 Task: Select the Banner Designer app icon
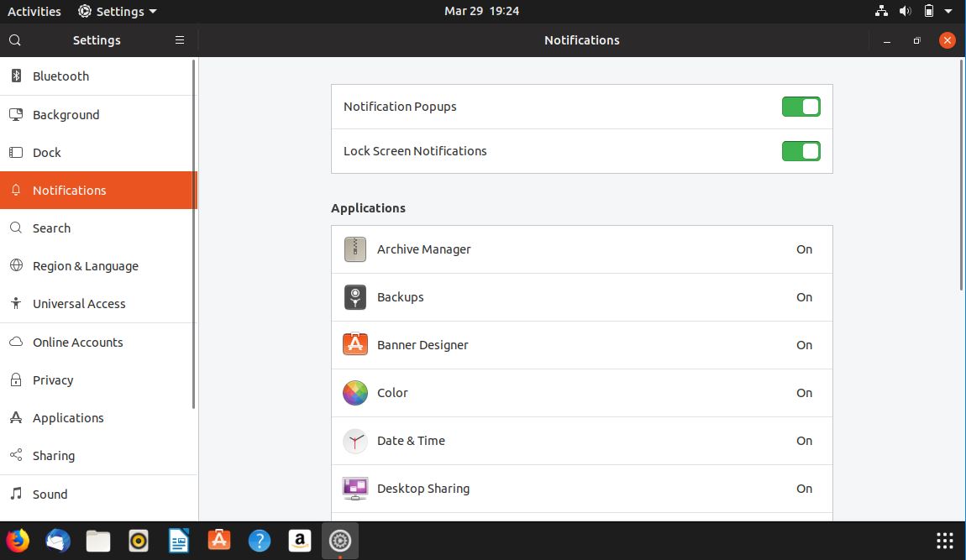354,344
